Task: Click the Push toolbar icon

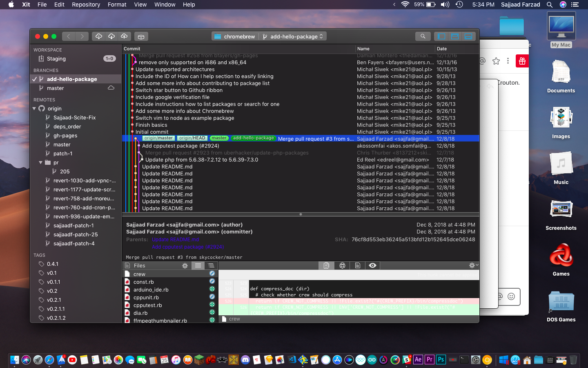Action: 124,36
